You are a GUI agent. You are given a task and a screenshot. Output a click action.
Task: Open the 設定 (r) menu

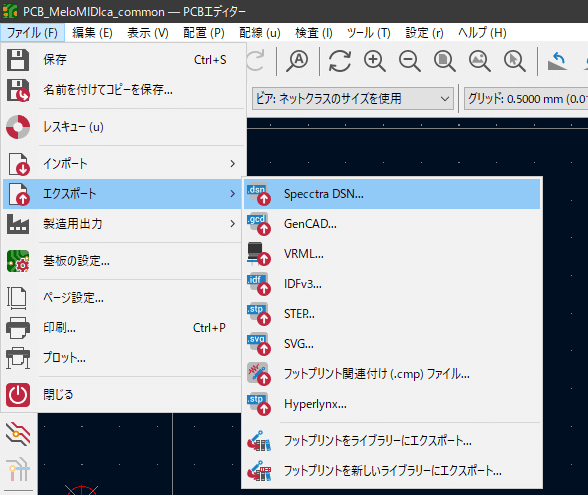[x=424, y=33]
